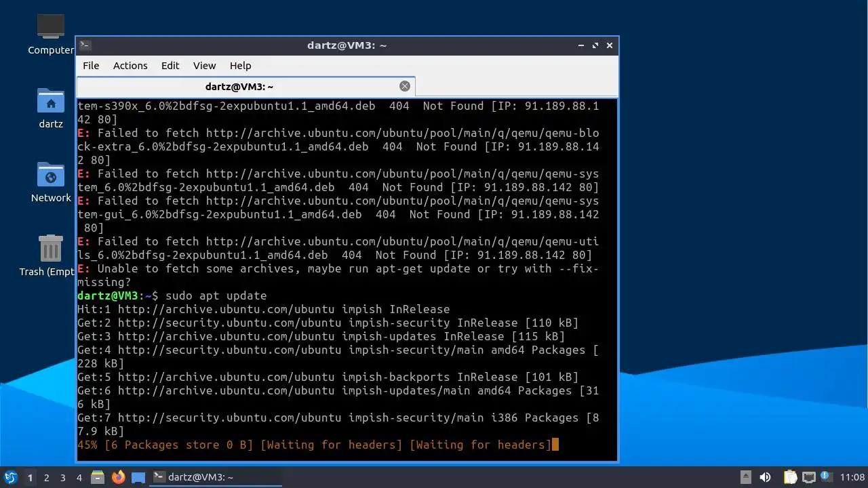The width and height of the screenshot is (868, 488).
Task: Click the 'Get:6' impish-updates/main amd64 line
Action: pyautogui.click(x=338, y=397)
